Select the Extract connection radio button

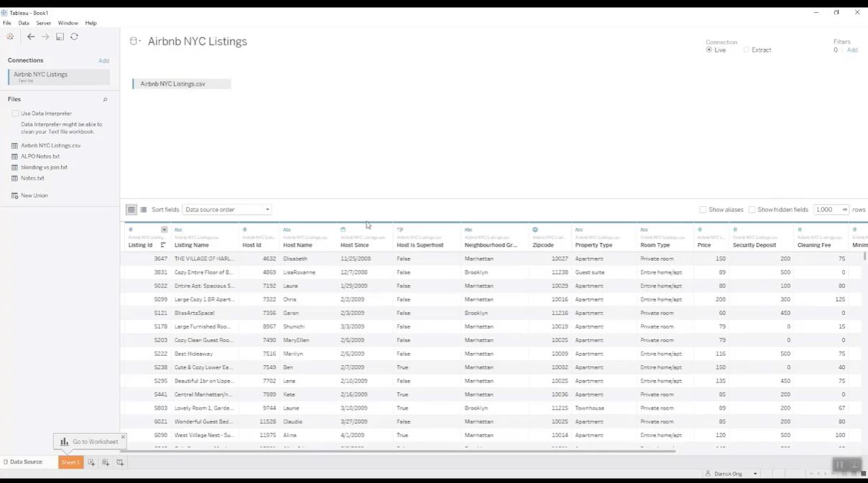click(746, 50)
